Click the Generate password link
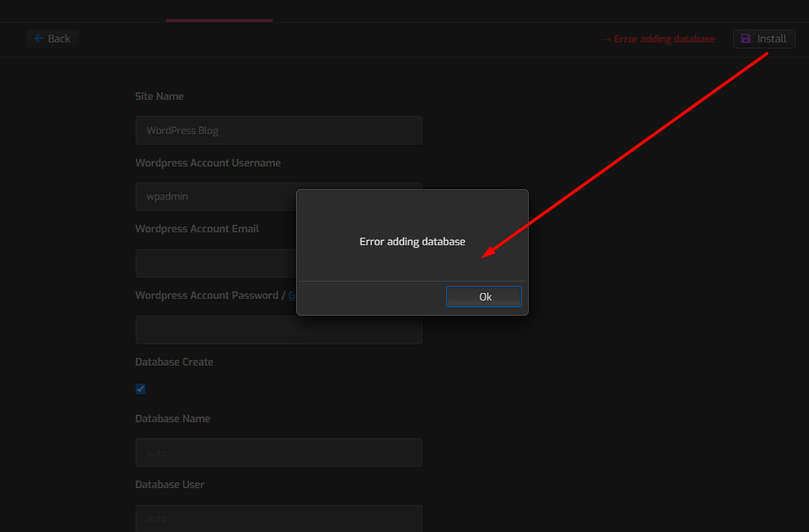Image resolution: width=809 pixels, height=532 pixels. 292,294
